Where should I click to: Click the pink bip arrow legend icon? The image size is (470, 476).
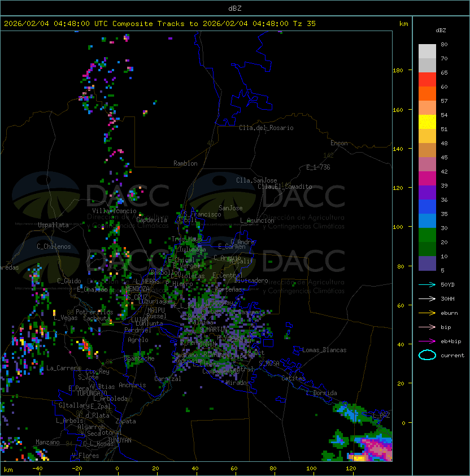click(x=427, y=327)
